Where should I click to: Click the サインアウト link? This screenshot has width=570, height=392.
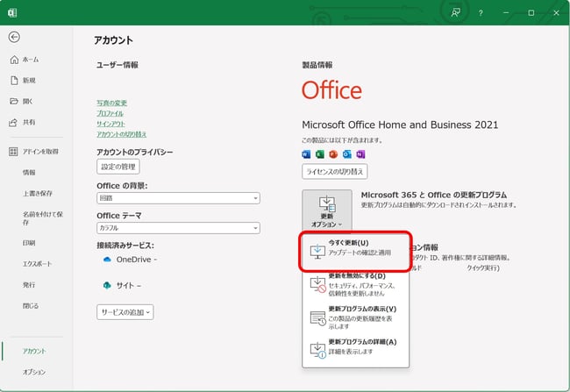tap(110, 124)
